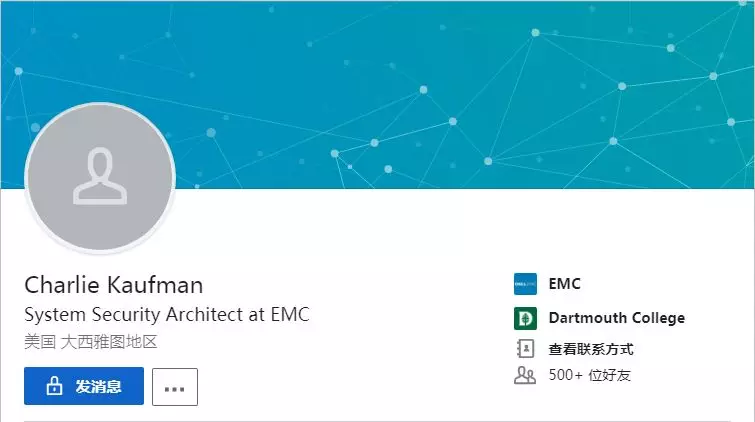Click the 美国 大西雅图地区 location text
Image resolution: width=755 pixels, height=422 pixels.
click(91, 342)
